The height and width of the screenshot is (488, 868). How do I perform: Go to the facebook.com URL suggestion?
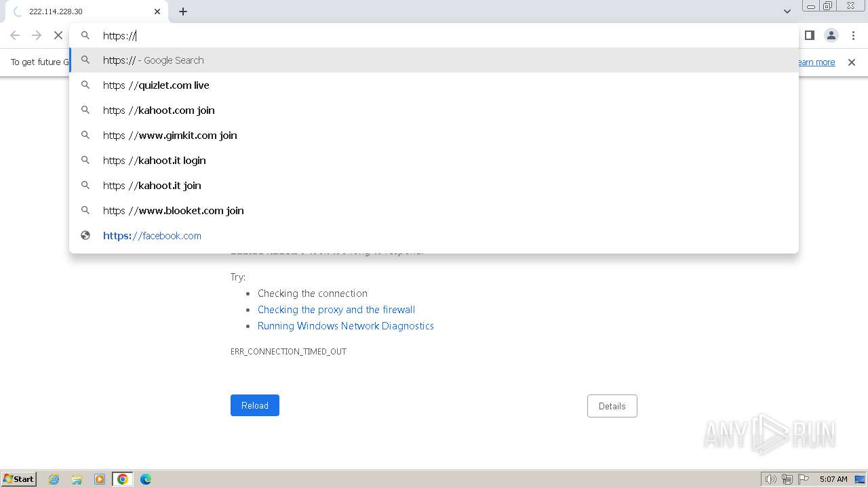[152, 236]
